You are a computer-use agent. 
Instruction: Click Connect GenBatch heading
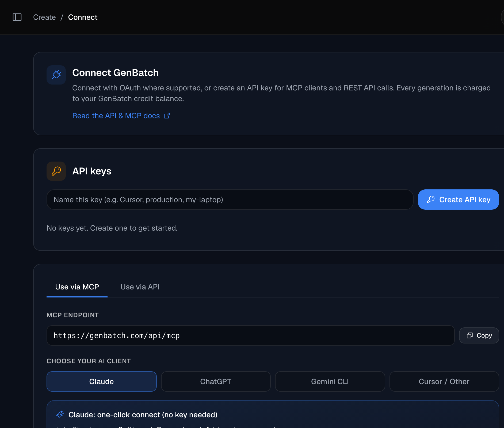pyautogui.click(x=115, y=73)
